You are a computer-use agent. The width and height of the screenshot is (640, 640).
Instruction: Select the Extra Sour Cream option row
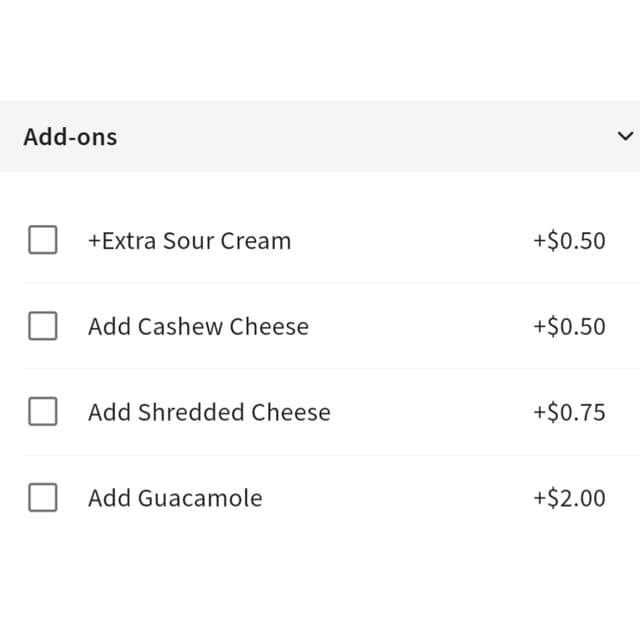pyautogui.click(x=320, y=240)
